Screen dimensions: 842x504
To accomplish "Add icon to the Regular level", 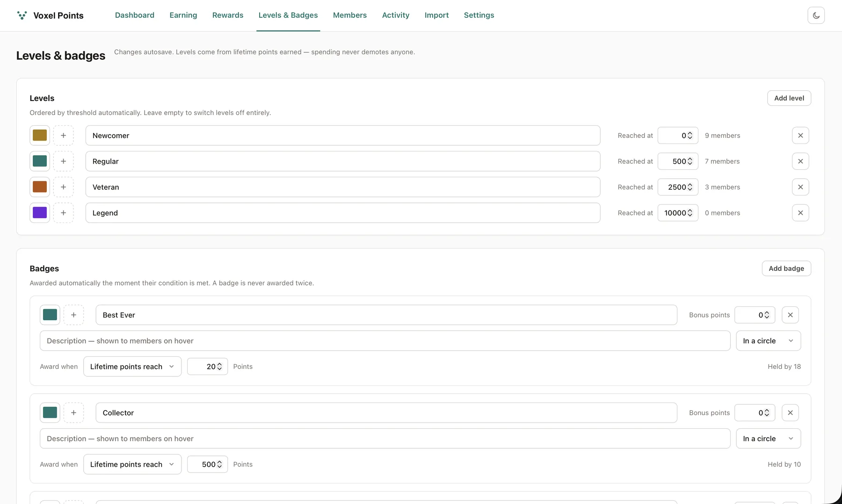I will click(63, 161).
